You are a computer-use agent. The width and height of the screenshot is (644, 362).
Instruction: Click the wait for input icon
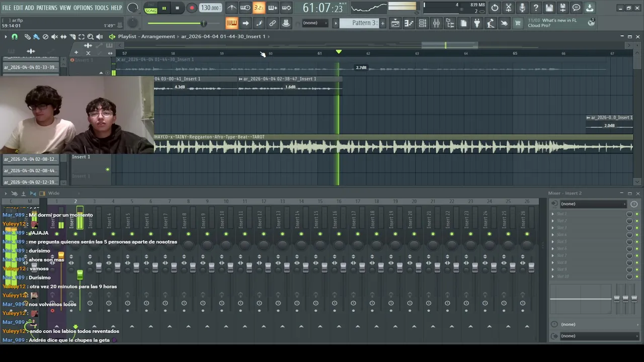245,8
